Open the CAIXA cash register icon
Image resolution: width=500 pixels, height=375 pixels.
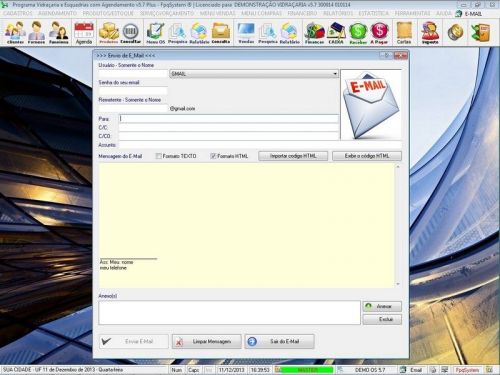336,33
